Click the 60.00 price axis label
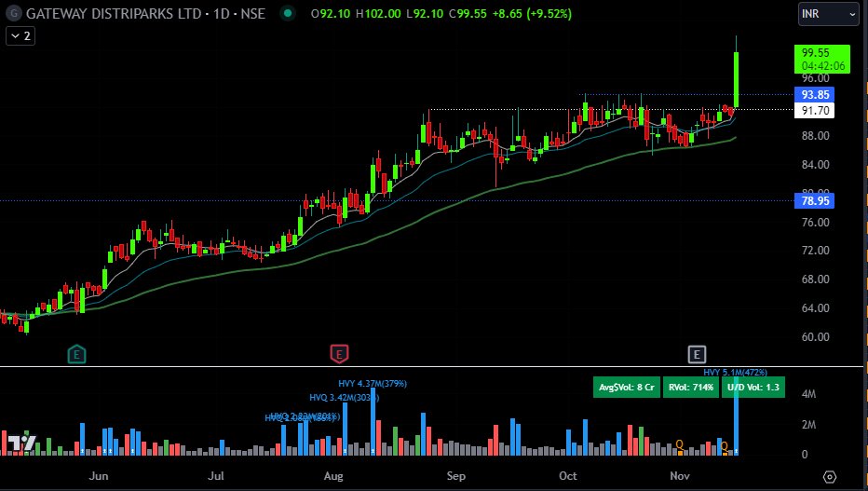Viewport: 868px width, 491px height. click(816, 336)
